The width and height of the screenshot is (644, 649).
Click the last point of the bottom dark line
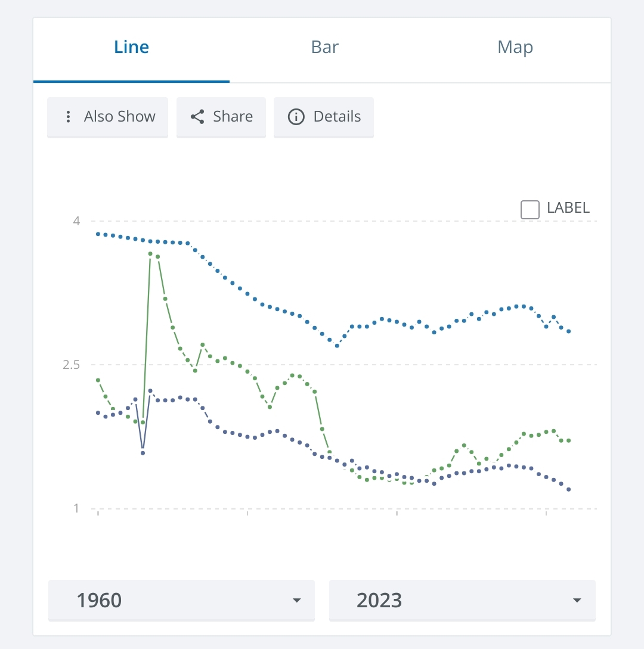(x=569, y=489)
